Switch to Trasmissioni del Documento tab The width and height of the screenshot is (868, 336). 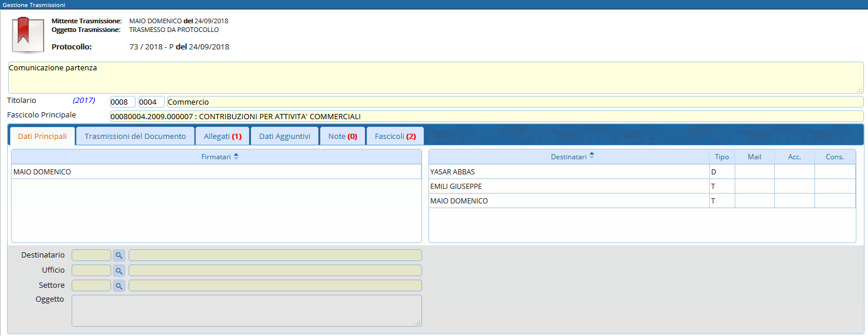[x=135, y=136]
